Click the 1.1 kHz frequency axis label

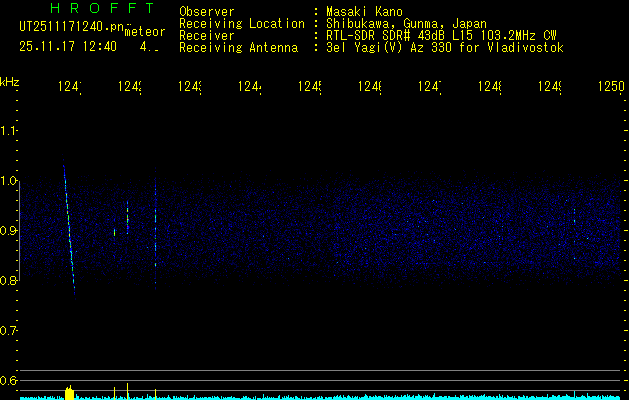9,131
